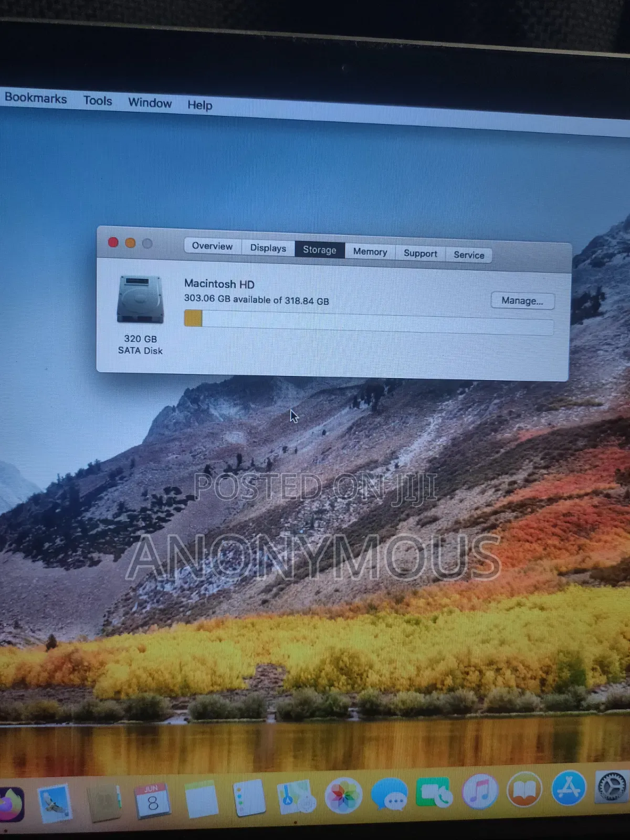Click the Manage... storage button
The image size is (630, 840).
tap(522, 300)
